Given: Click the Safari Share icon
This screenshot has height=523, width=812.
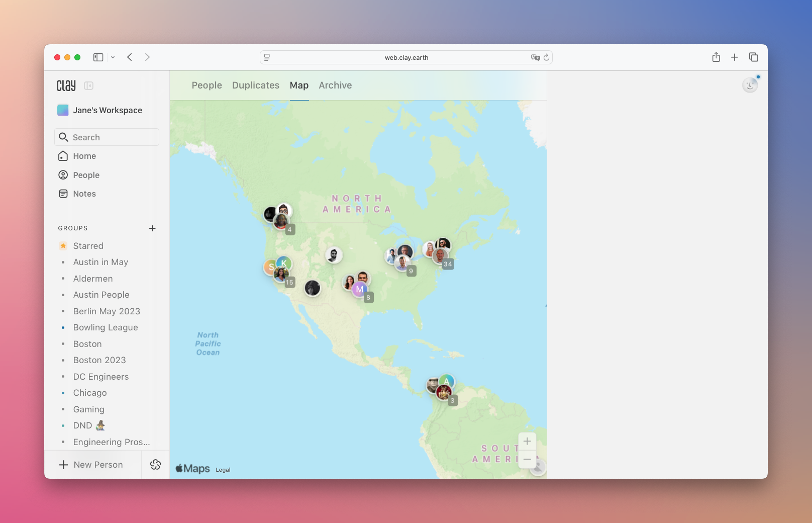Looking at the screenshot, I should coord(716,57).
